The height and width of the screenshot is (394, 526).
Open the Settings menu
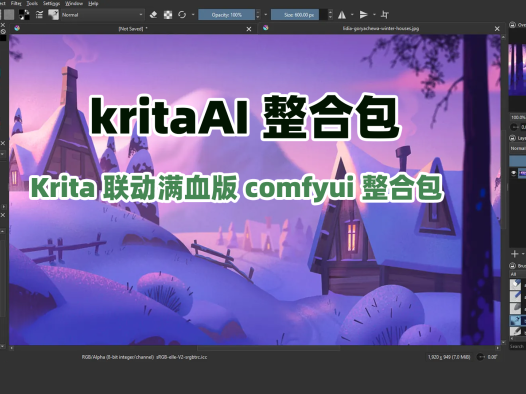[51, 3]
